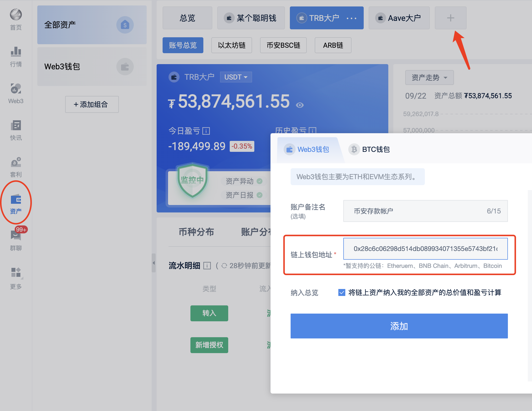Click the +添加组合 button

coord(92,104)
